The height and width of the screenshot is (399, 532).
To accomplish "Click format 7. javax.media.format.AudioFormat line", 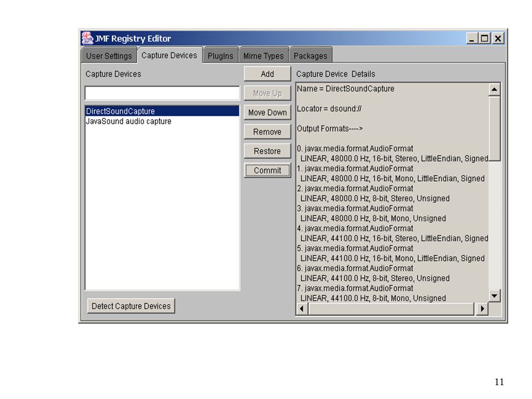I will pyautogui.click(x=355, y=288).
